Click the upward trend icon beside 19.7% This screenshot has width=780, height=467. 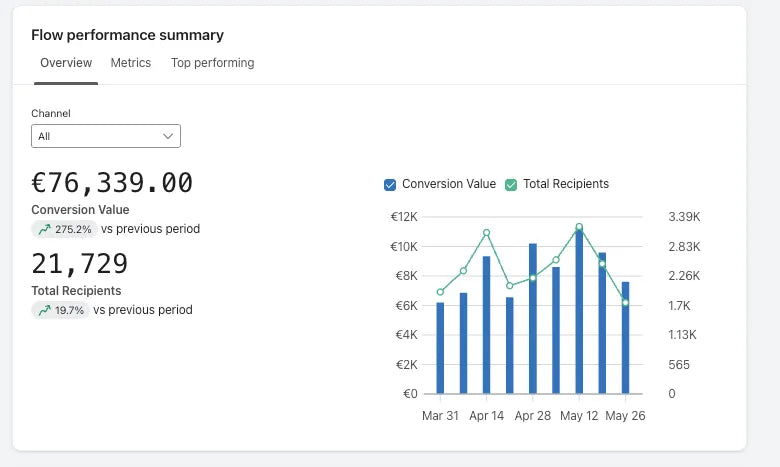click(44, 310)
